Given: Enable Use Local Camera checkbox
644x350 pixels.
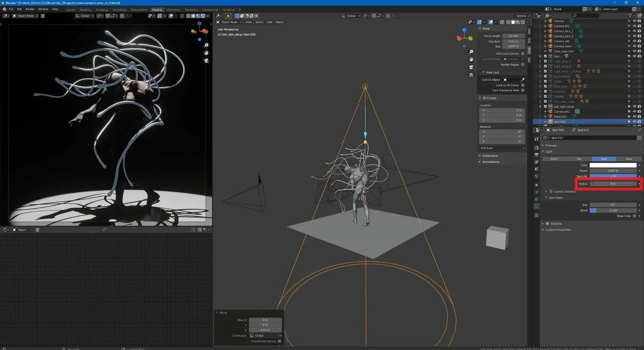Looking at the screenshot, I should point(522,54).
